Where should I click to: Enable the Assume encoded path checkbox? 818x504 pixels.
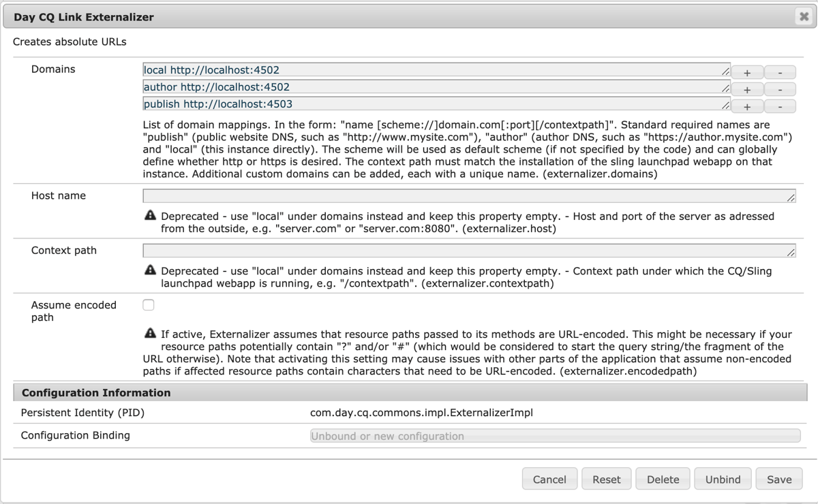click(148, 304)
